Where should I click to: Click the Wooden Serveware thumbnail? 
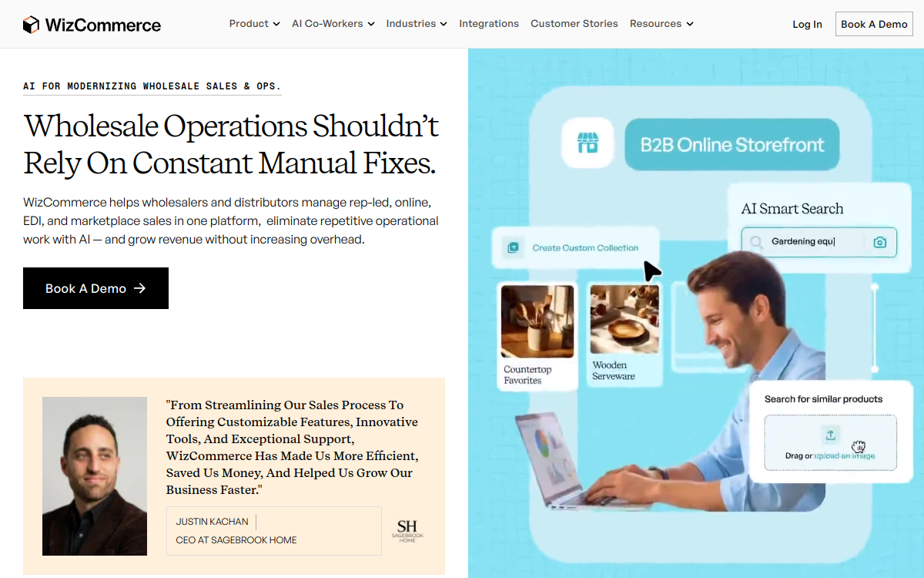(x=624, y=319)
